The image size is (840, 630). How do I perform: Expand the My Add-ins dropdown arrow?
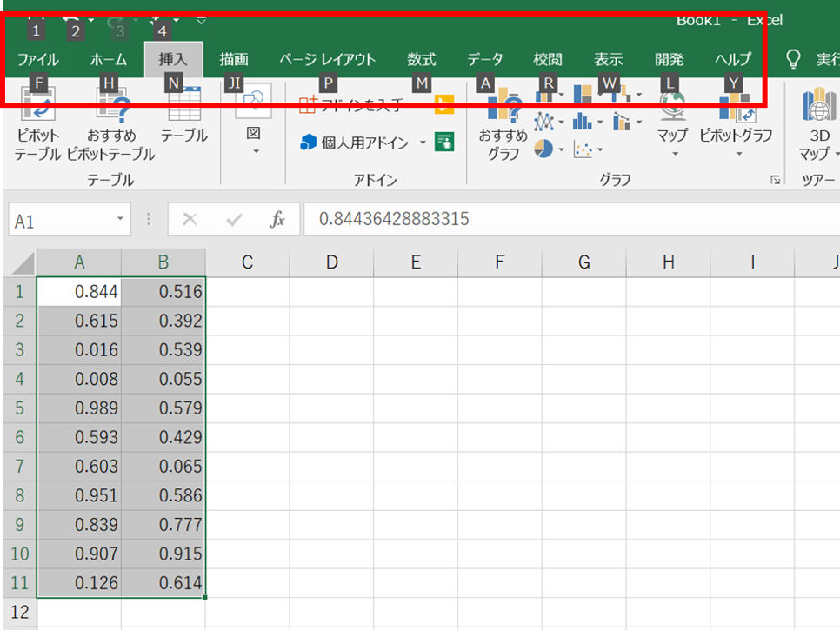tap(423, 143)
